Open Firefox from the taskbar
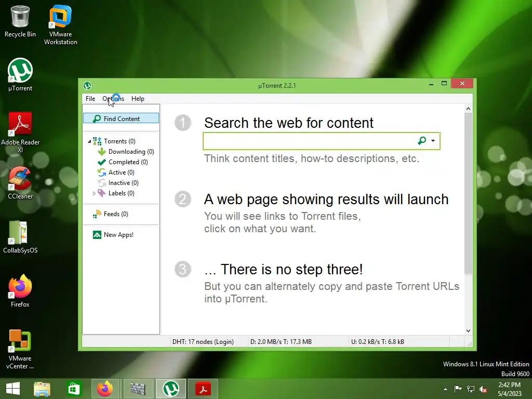This screenshot has height=399, width=532. tap(105, 389)
